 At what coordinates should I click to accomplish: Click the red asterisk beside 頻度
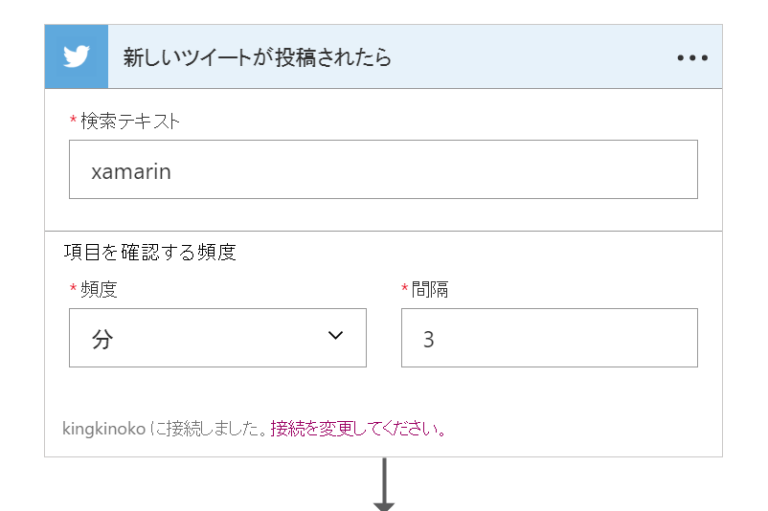(72, 290)
